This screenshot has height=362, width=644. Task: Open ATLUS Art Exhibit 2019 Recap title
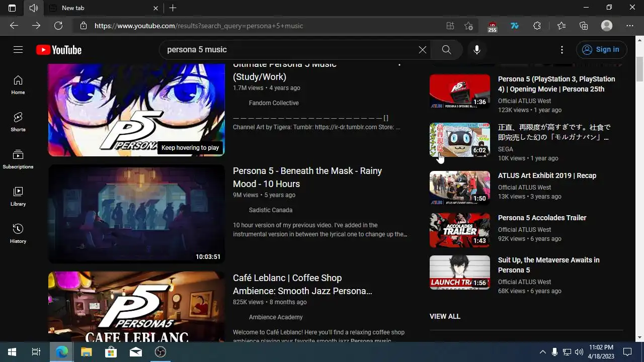coord(547,175)
